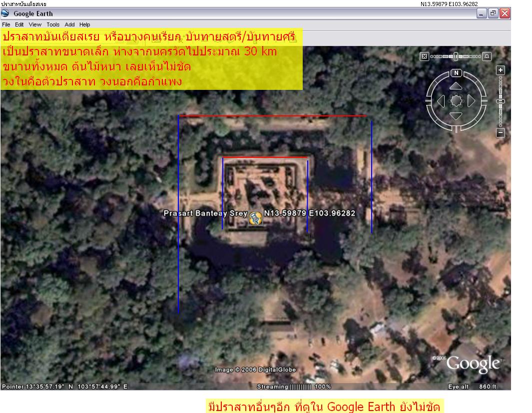The height and width of the screenshot is (413, 532).
Task: Pan the map right with arrow
Action: pos(471,101)
